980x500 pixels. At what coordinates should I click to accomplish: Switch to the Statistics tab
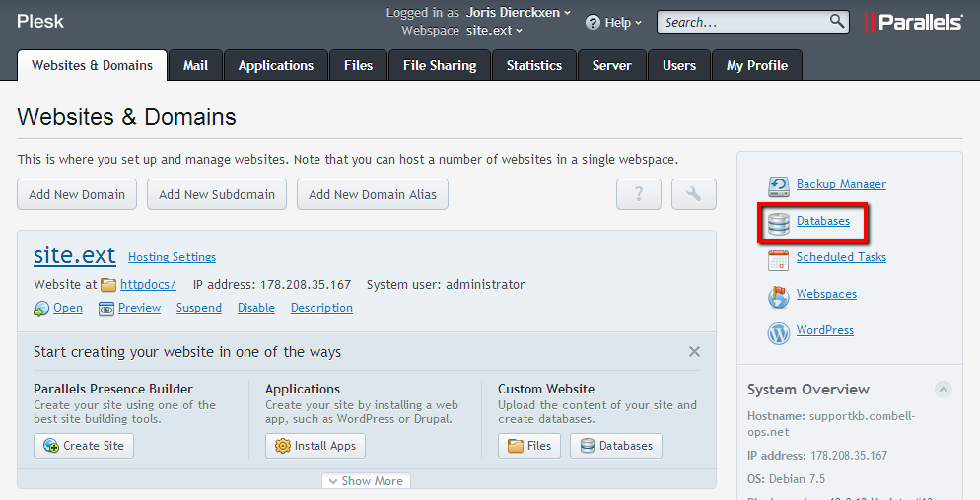click(533, 65)
